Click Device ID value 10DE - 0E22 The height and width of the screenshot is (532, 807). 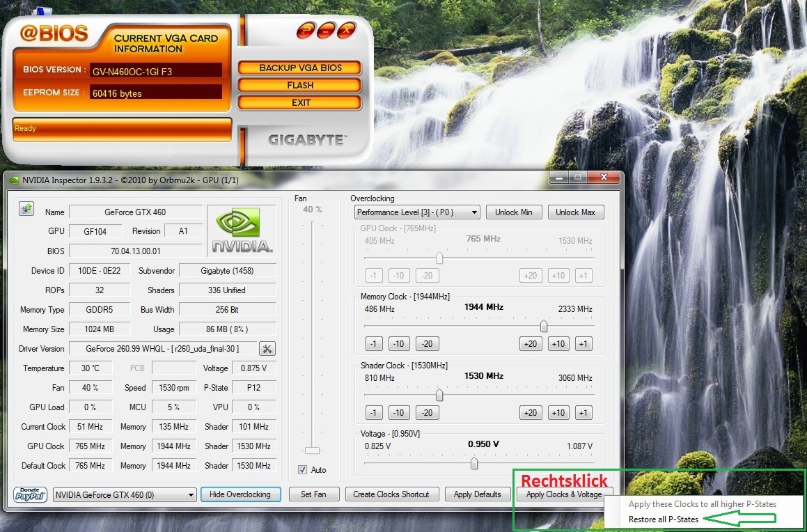[100, 271]
